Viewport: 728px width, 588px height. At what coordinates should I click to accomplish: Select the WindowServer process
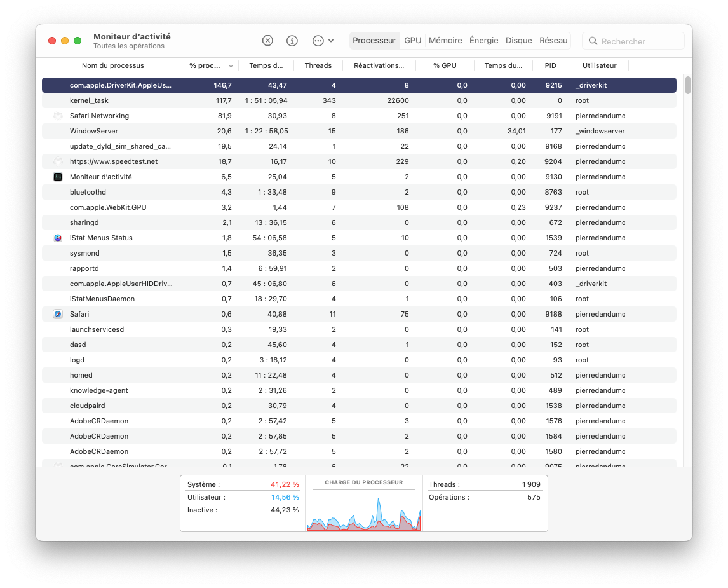pyautogui.click(x=359, y=132)
